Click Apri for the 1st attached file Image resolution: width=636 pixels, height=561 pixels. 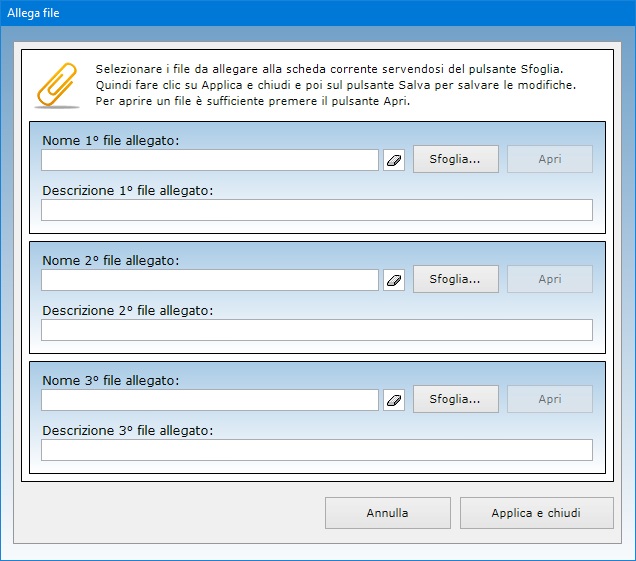point(550,159)
